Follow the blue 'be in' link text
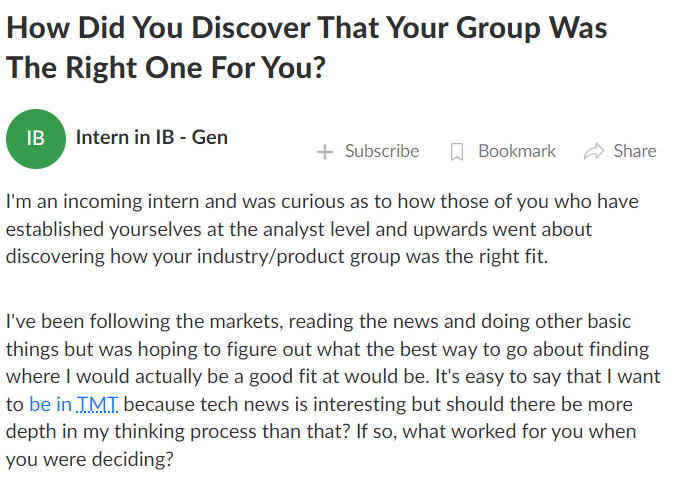The image size is (674, 489). [x=50, y=404]
